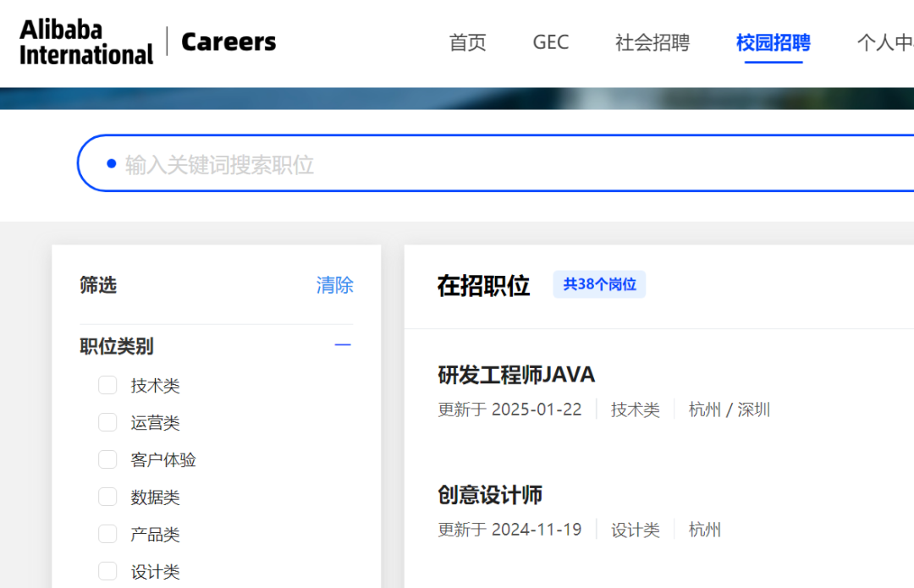Click the 筛选 filter panel header
This screenshot has width=914, height=588.
96,286
